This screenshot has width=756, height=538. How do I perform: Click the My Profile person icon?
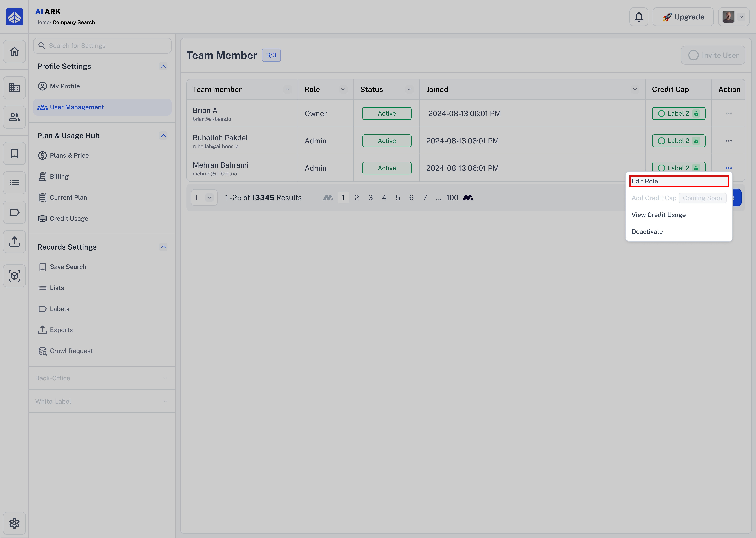click(x=42, y=86)
